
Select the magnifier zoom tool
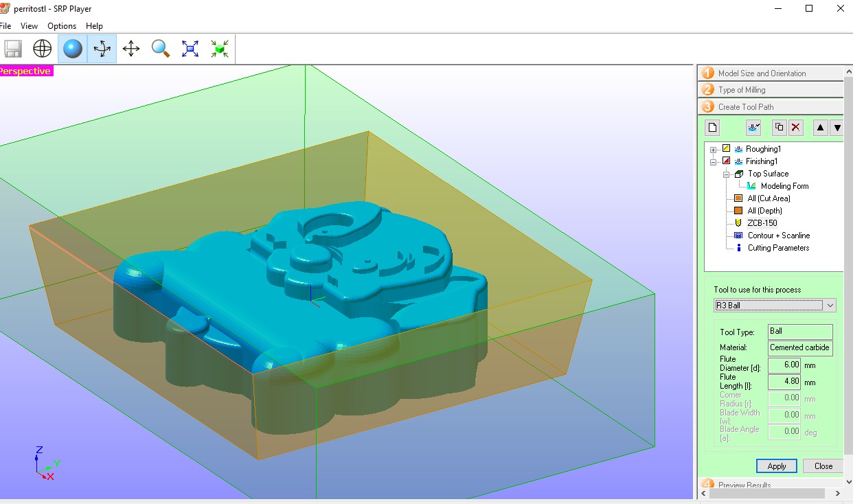[161, 49]
